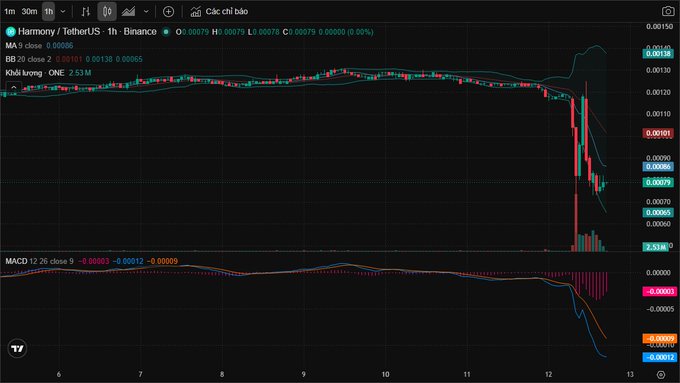Click the orange -0.00009 signal label
The height and width of the screenshot is (383, 680).
[x=659, y=338]
